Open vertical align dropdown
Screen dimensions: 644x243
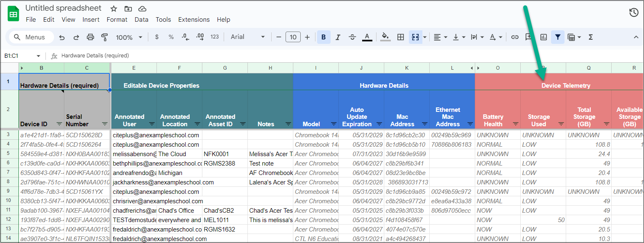tap(459, 37)
